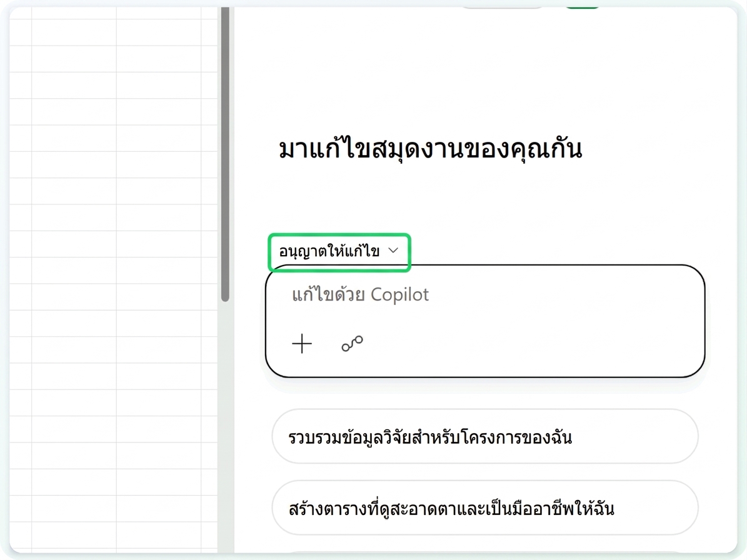Choose suggestion สร้างตารางที่ดูสะอาดตาและเป็นมืออาชีพให้ฉัน
The width and height of the screenshot is (747, 560).
click(x=485, y=507)
